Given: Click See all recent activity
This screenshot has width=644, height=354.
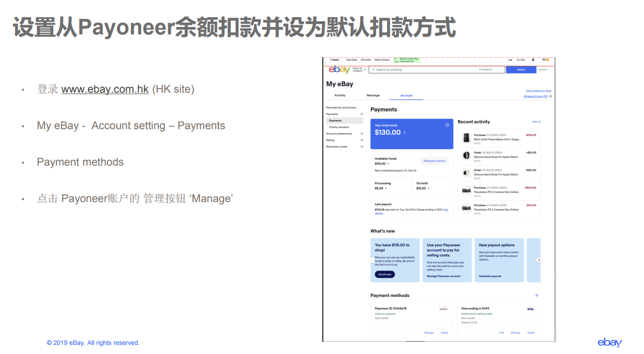Looking at the screenshot, I should (536, 122).
